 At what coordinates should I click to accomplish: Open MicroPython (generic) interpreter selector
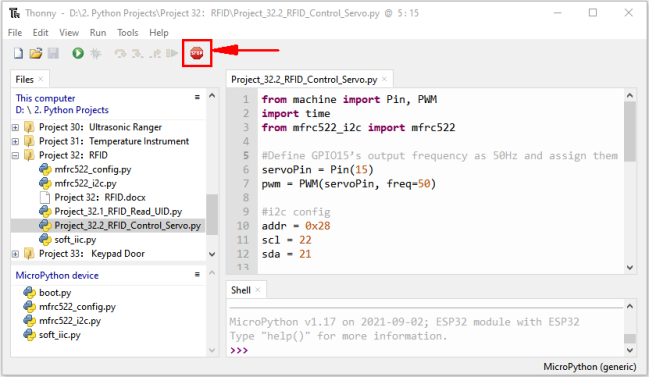(589, 367)
